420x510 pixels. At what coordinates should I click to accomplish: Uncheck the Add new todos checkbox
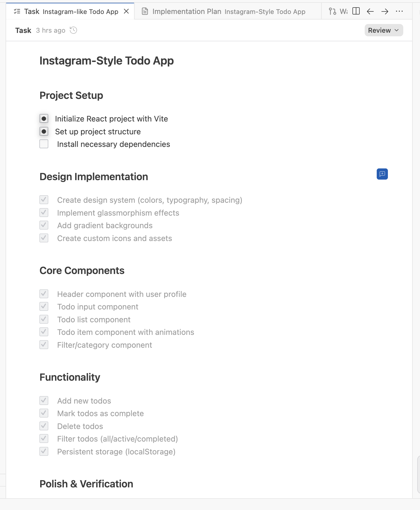point(44,401)
